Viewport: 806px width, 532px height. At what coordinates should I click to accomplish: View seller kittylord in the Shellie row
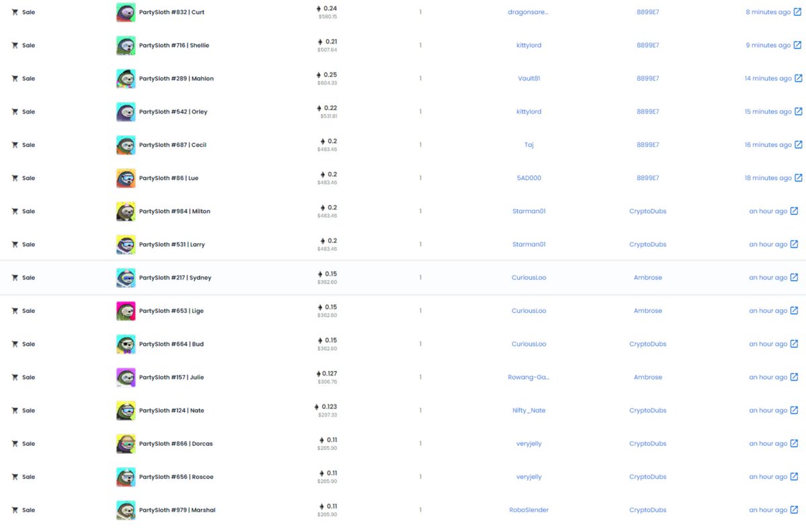[x=529, y=45]
